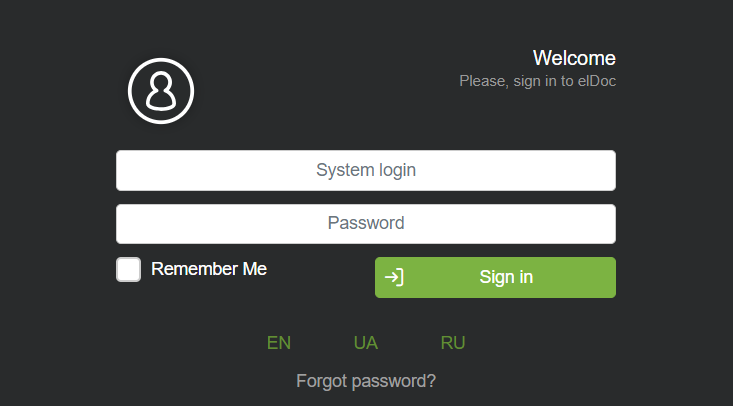This screenshot has width=733, height=406.
Task: Open the Forgot password? link
Action: coord(366,381)
